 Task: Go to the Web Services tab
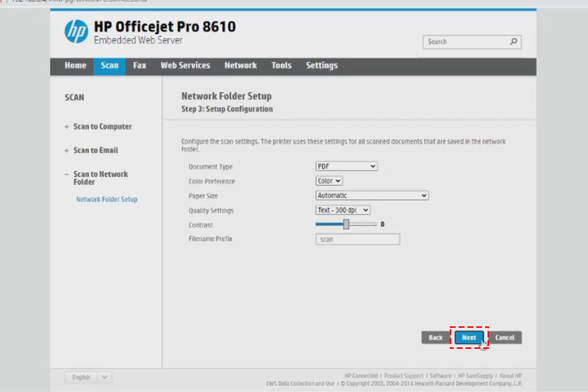[185, 66]
